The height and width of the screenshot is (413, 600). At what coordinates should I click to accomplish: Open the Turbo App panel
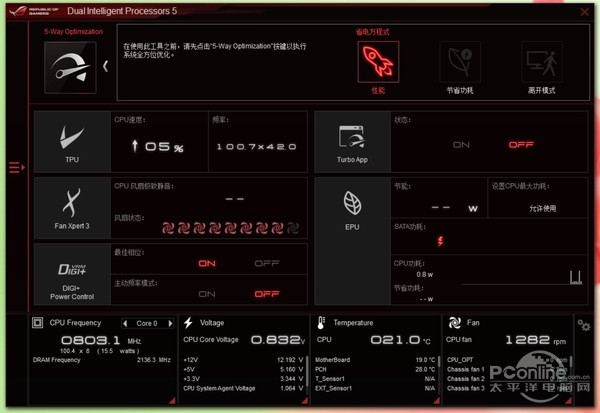coord(352,142)
